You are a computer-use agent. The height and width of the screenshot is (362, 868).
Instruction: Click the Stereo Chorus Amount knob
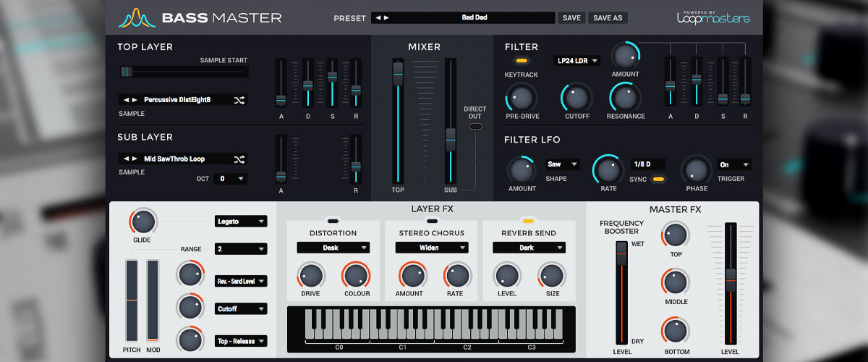[412, 274]
